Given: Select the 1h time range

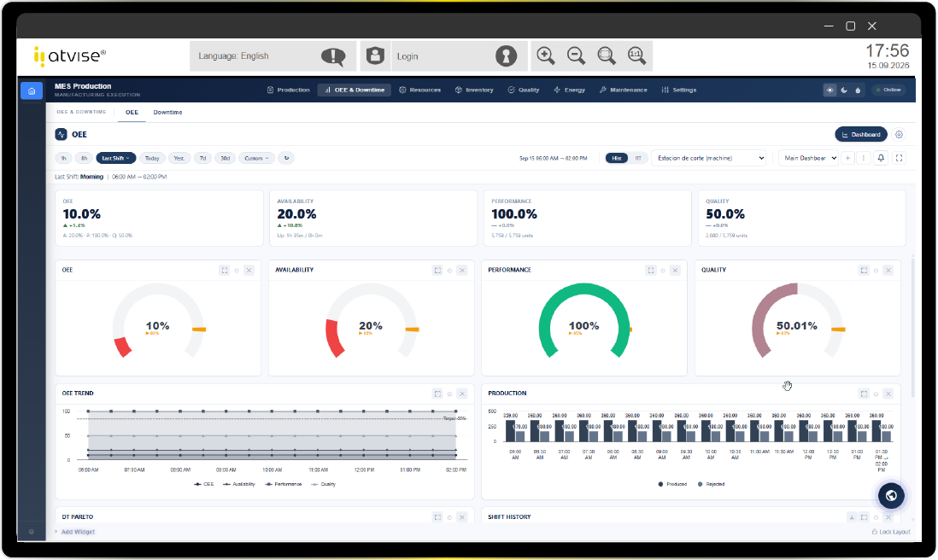Looking at the screenshot, I should [x=63, y=159].
